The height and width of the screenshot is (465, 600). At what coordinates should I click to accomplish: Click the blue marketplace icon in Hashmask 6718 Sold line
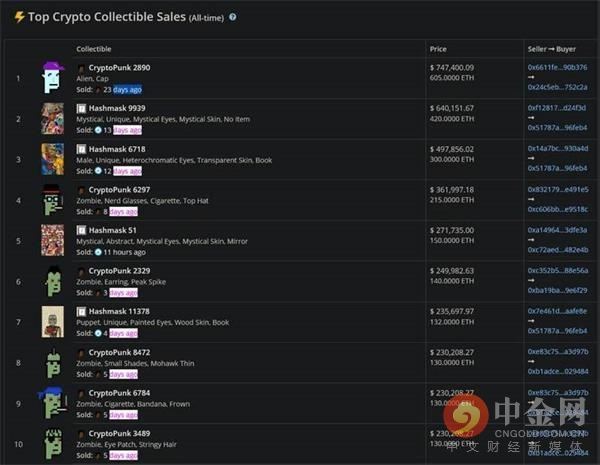[x=98, y=171]
